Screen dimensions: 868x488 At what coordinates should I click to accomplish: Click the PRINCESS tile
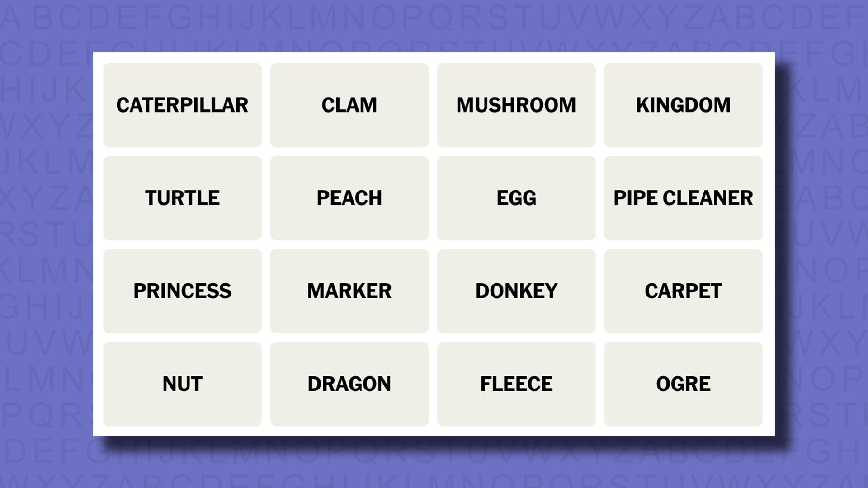point(182,290)
